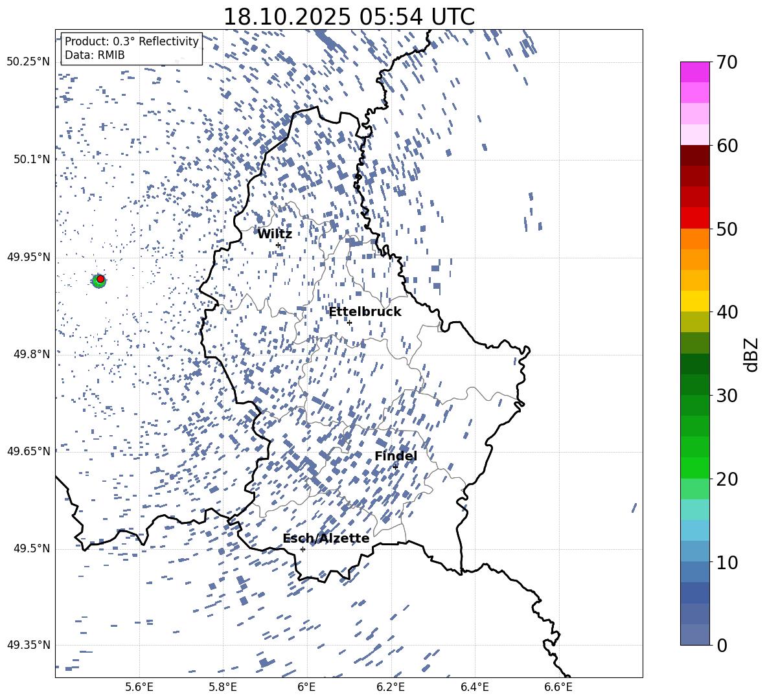The height and width of the screenshot is (700, 767).
Task: Click the 10 dBZ colorbar tick label
Action: [x=727, y=562]
